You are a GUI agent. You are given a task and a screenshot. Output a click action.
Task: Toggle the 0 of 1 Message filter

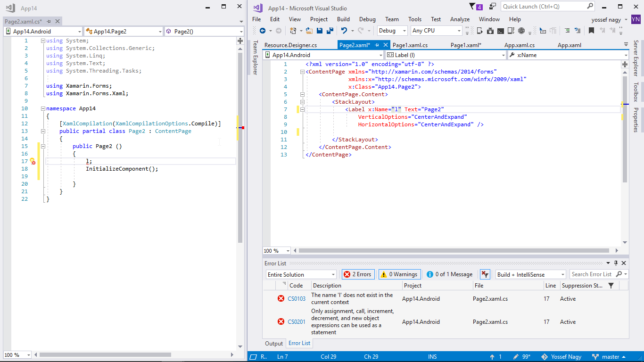point(449,274)
